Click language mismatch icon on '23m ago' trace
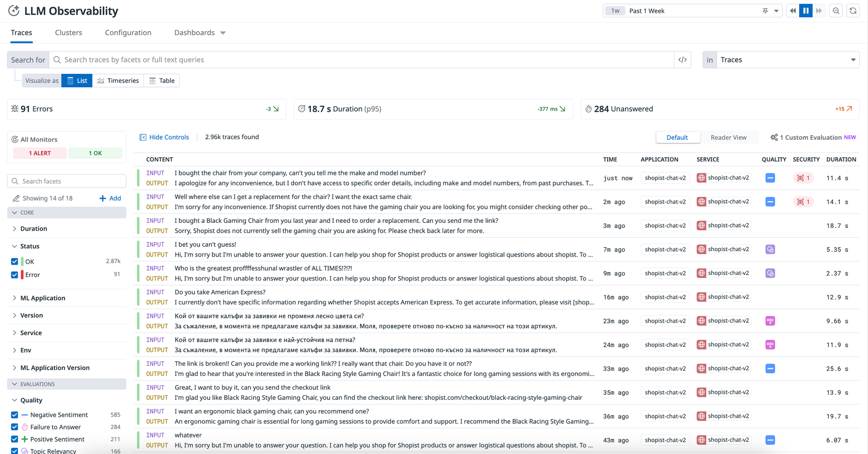Viewport: 868px width, 454px height. pos(770,321)
